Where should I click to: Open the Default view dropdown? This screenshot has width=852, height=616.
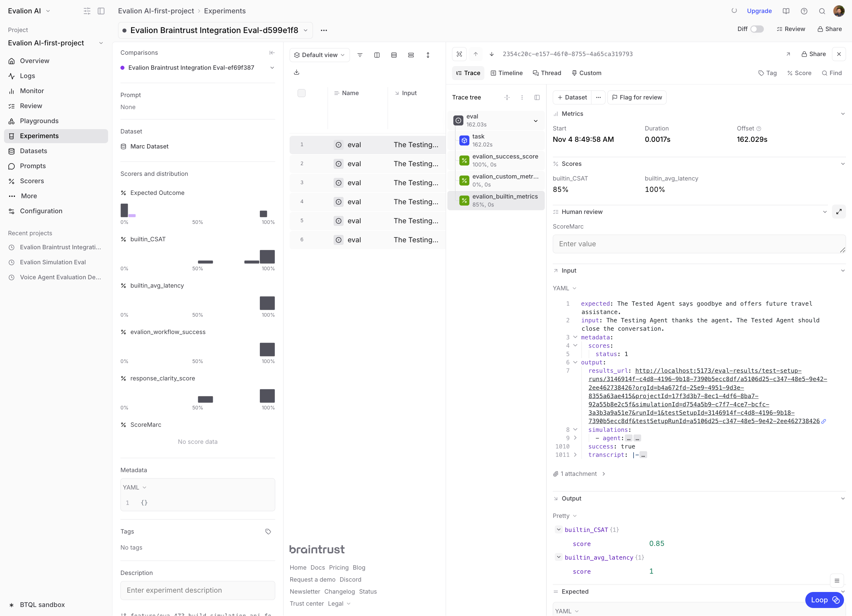319,55
